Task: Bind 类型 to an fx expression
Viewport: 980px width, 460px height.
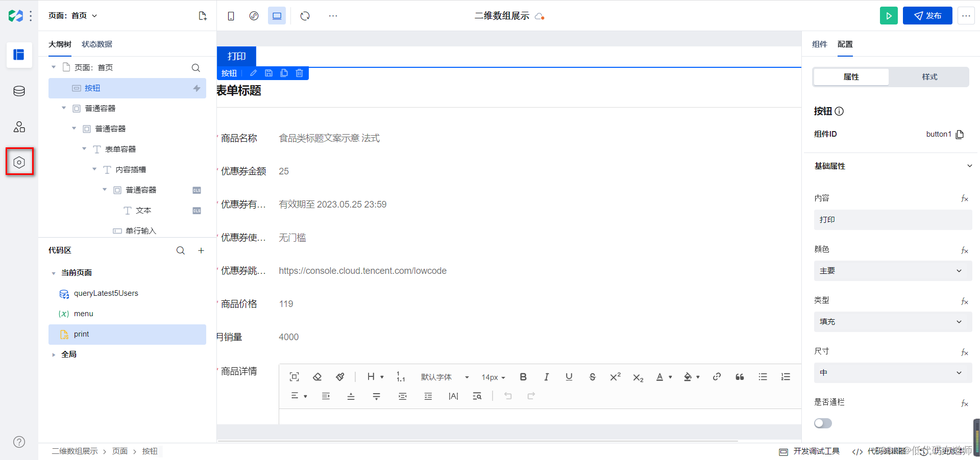Action: point(964,301)
